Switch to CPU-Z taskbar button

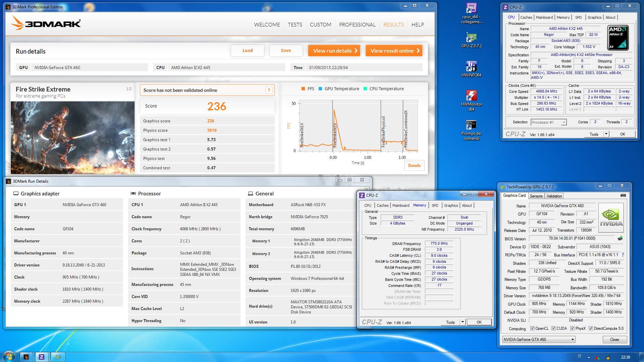tap(42, 357)
